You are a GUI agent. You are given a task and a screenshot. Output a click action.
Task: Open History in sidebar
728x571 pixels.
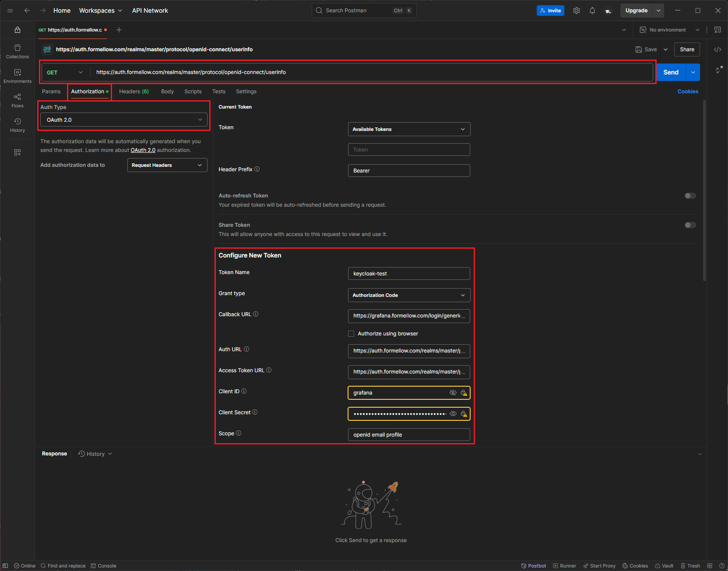18,125
